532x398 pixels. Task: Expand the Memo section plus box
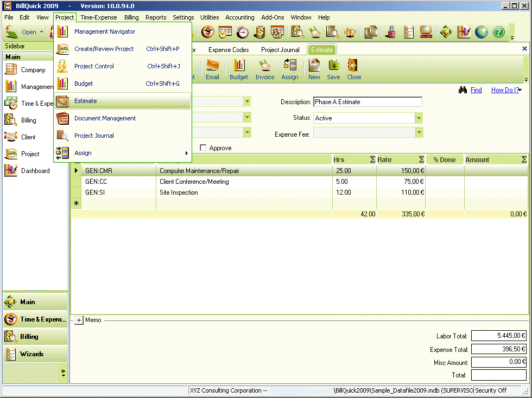pyautogui.click(x=79, y=320)
